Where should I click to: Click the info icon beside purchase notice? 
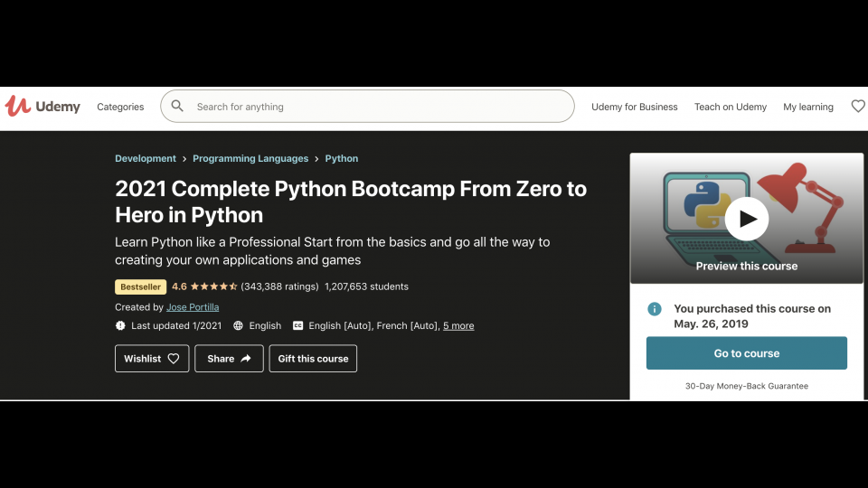pyautogui.click(x=655, y=309)
